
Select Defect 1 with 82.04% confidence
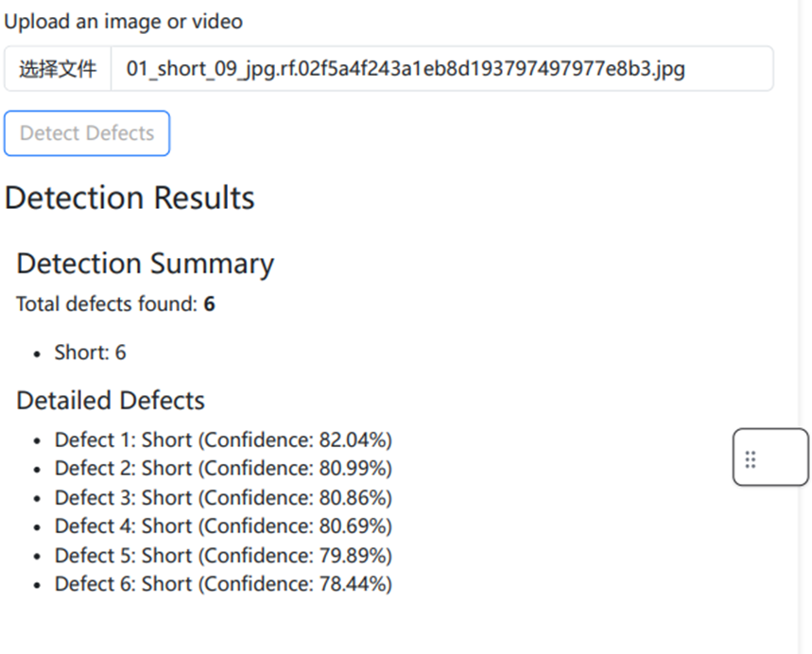tap(222, 440)
